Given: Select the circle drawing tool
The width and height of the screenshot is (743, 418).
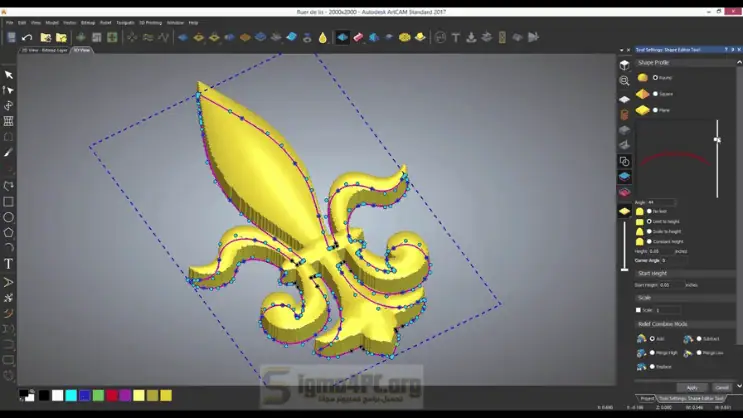Looking at the screenshot, I should (9, 217).
